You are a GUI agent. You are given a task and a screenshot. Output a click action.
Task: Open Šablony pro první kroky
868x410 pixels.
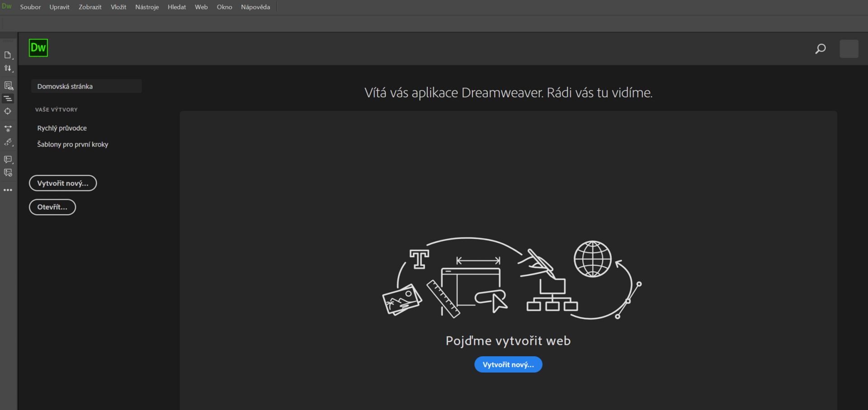pos(72,144)
